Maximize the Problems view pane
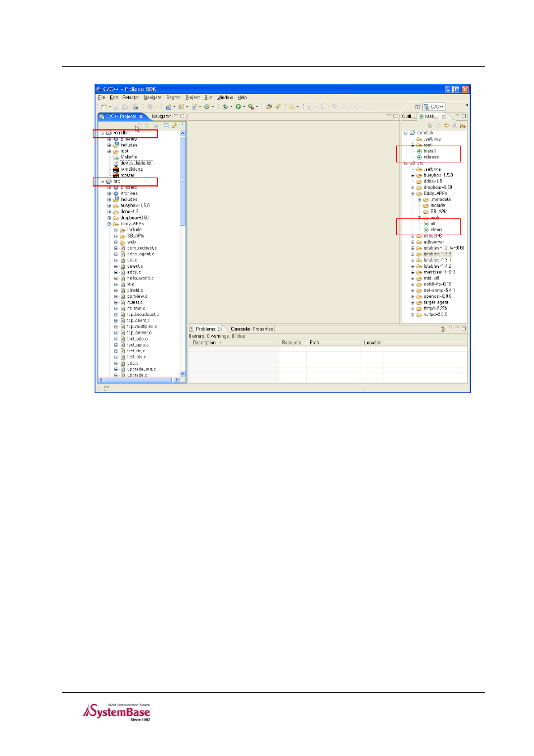Image resolution: width=534 pixels, height=756 pixels. click(x=464, y=328)
